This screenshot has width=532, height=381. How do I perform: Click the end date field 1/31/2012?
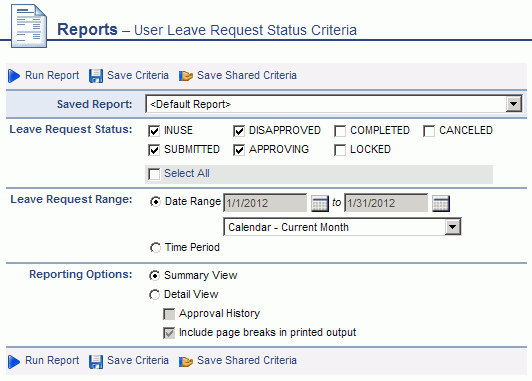point(386,203)
